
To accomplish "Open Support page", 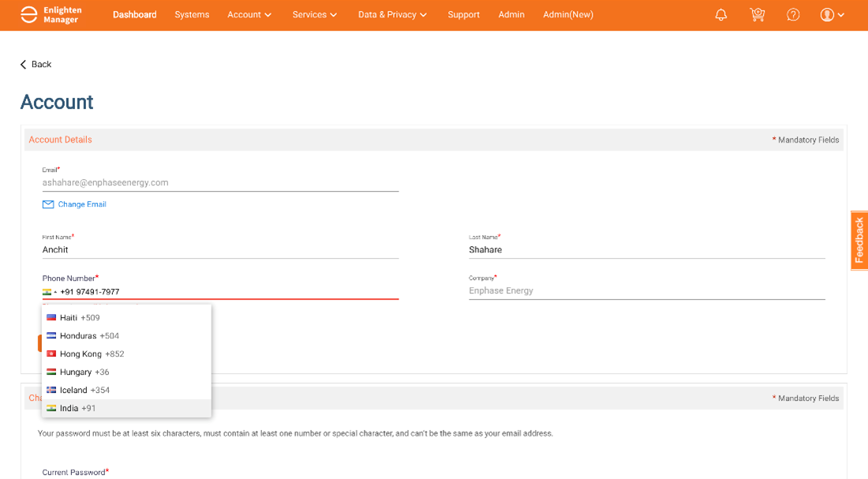I will (x=463, y=15).
